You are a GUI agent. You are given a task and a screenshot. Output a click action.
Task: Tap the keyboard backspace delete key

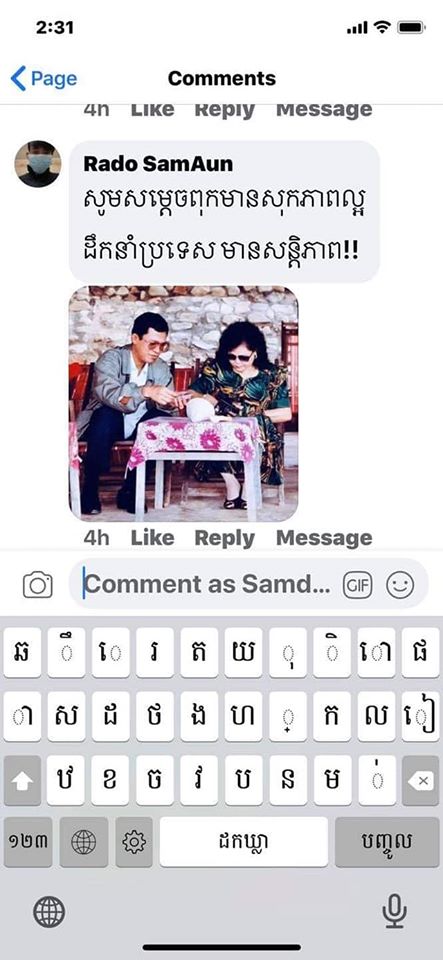click(420, 780)
